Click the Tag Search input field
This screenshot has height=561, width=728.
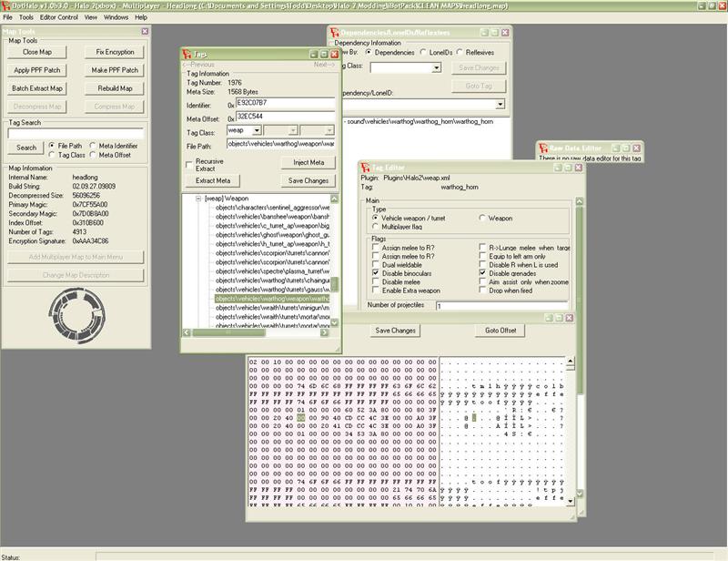(x=76, y=134)
